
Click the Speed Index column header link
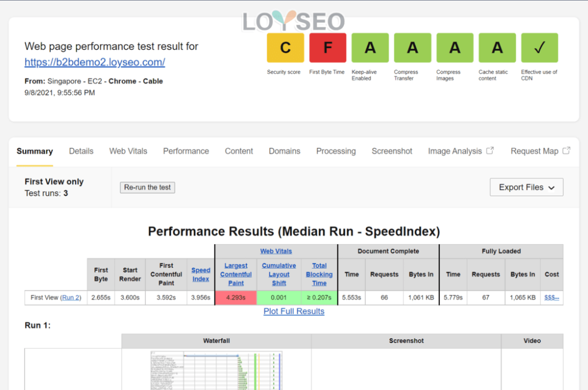[201, 275]
